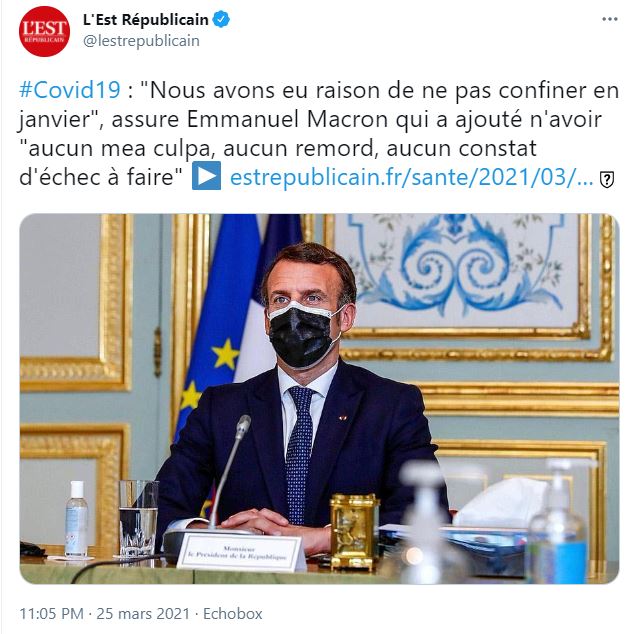This screenshot has width=634, height=634.
Task: Click the 11:05 PM timestamp
Action: tap(51, 613)
